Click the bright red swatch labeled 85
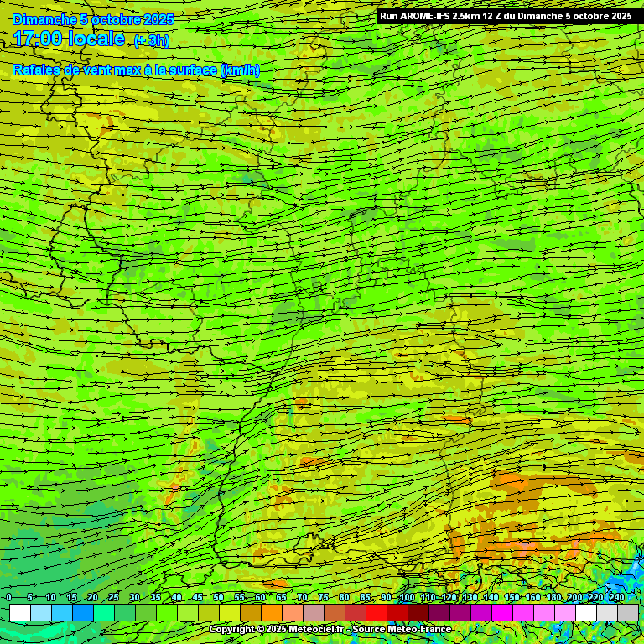Image resolution: width=644 pixels, height=644 pixels. pyautogui.click(x=376, y=612)
